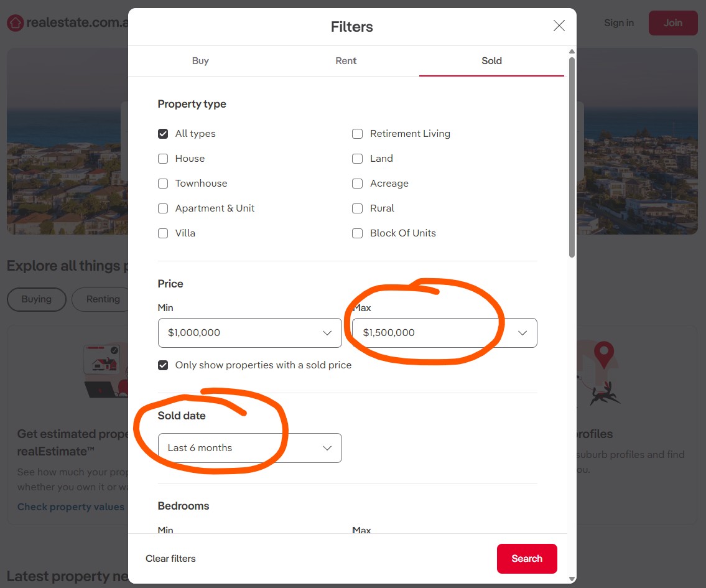Click the Clear filters link
Viewport: 706px width, 588px height.
[170, 559]
